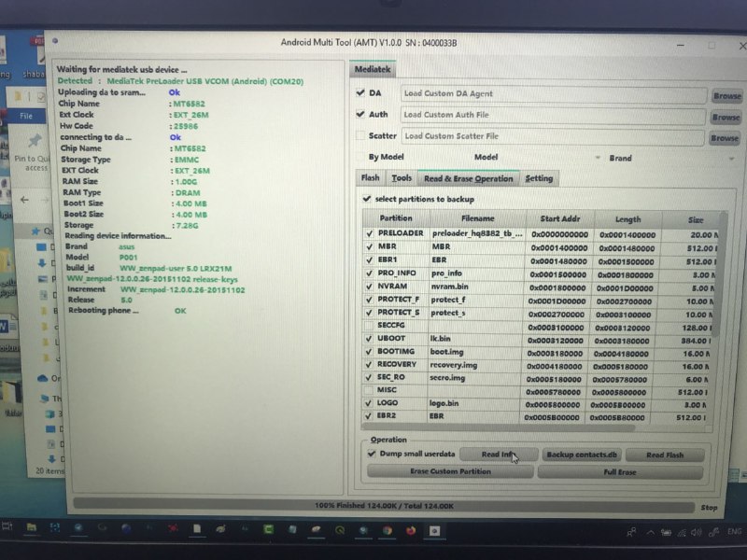
Task: Click the Backup contacts.db button
Action: click(x=582, y=455)
